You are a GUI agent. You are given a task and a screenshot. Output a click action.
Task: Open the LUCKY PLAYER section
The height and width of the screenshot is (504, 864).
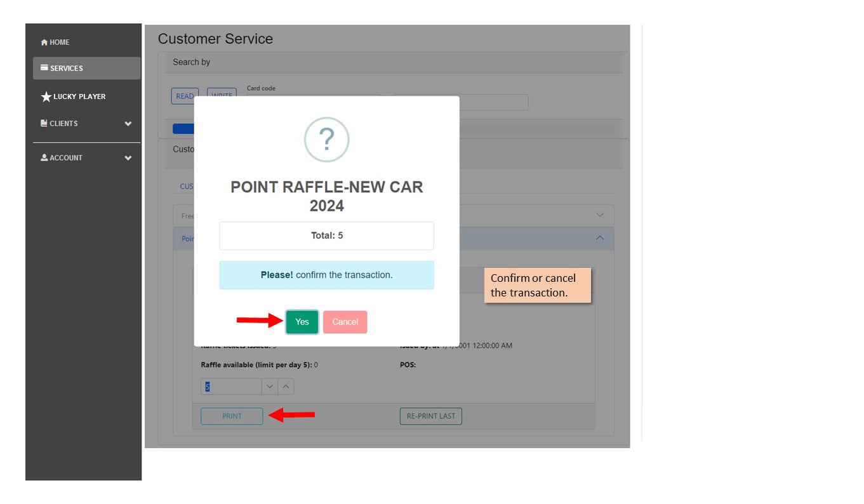point(74,96)
